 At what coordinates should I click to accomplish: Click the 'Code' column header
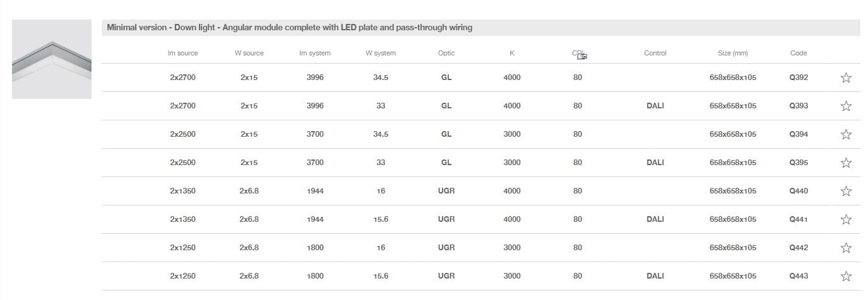point(799,54)
